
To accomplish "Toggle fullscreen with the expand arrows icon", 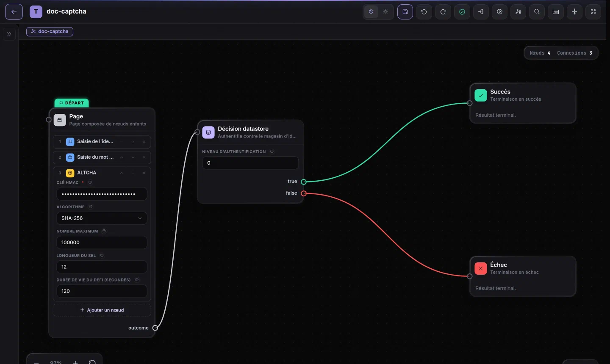I will [593, 12].
